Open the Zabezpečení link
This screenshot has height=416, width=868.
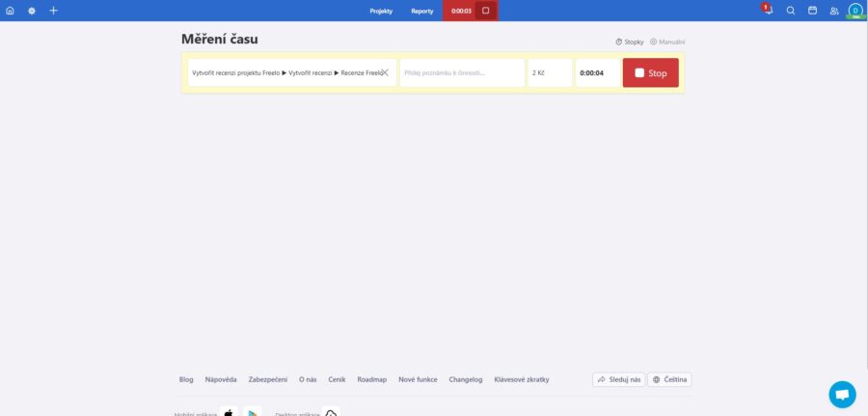[x=268, y=379]
